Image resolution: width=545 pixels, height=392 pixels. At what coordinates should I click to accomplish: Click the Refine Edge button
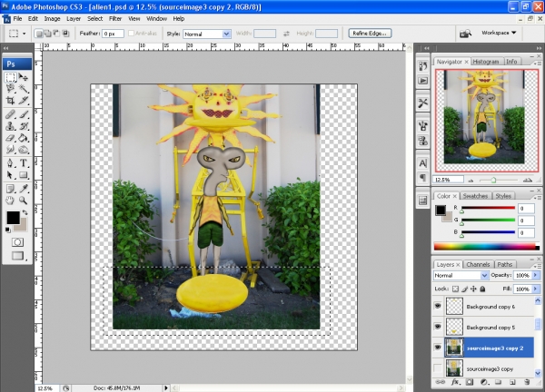370,34
